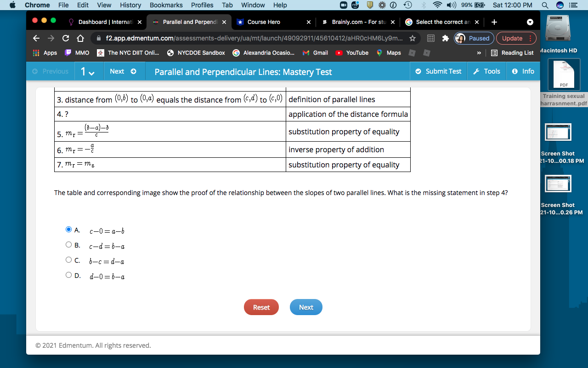The width and height of the screenshot is (588, 368).
Task: Open the Gmail bookmark
Action: 315,53
